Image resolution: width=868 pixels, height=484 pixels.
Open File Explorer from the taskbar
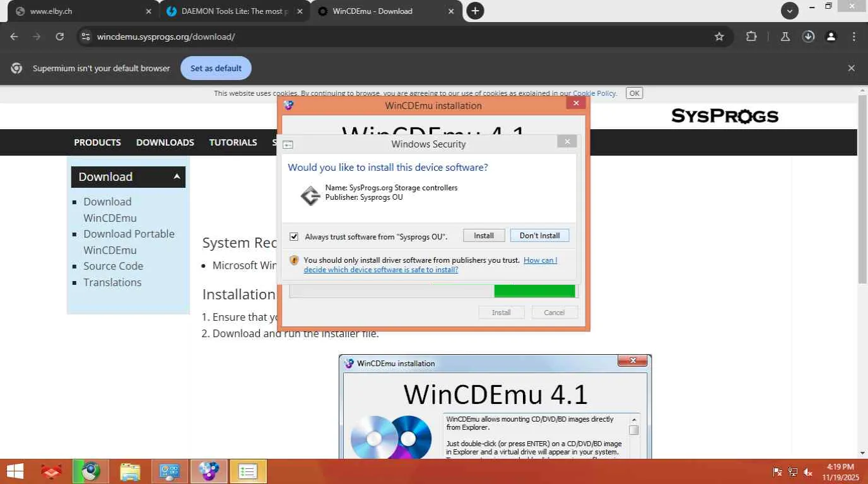tap(130, 471)
